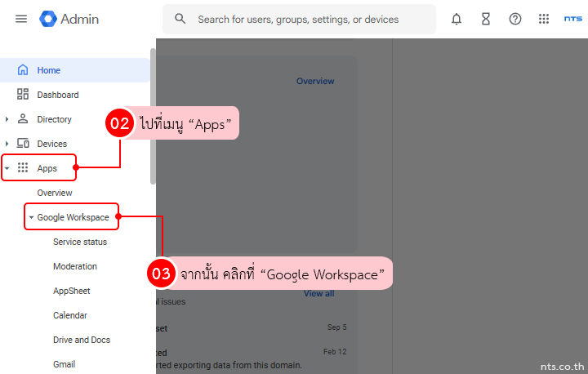Open the notifications bell
The image size is (588, 374).
pyautogui.click(x=457, y=19)
